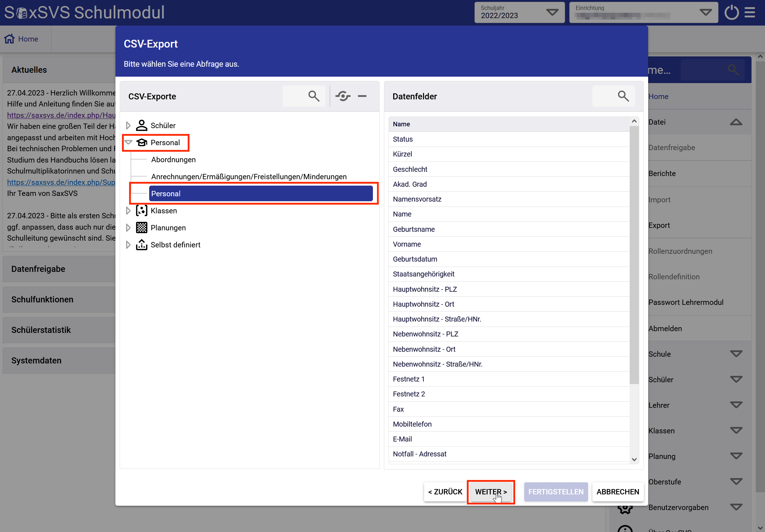Select the highlighted Personal export entry
765x532 pixels.
261,193
